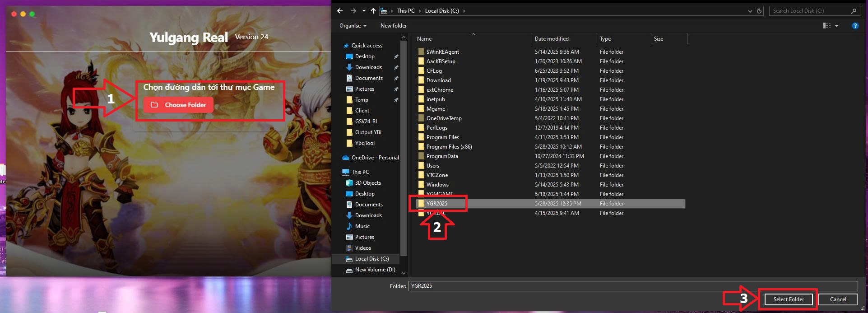The width and height of the screenshot is (868, 313).
Task: Select 3D Objects under This PC
Action: point(368,183)
